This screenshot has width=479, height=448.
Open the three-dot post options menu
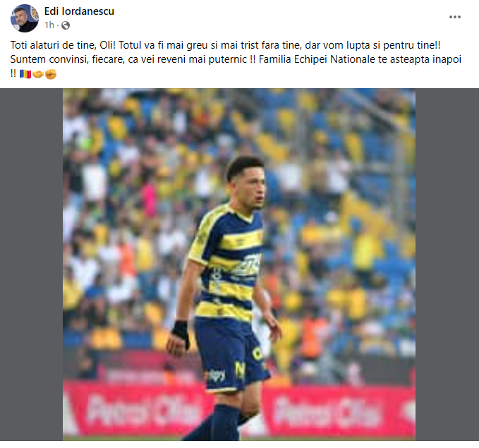pos(454,17)
